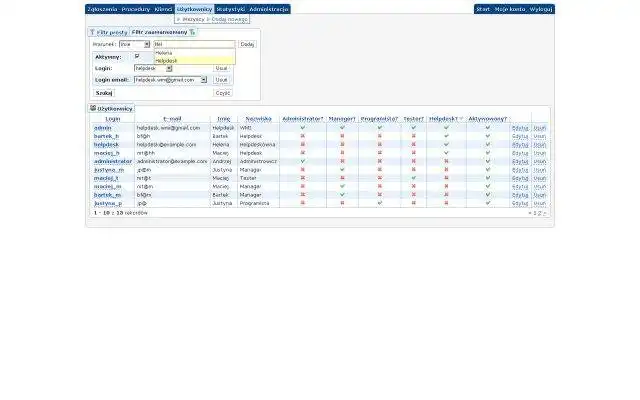Remove the Login email filter with Usuń
640x400 pixels.
tap(222, 80)
